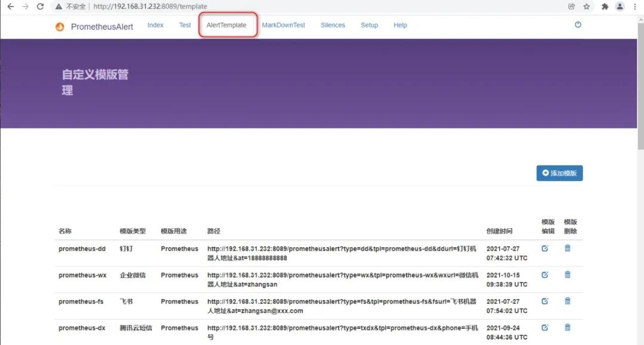The height and width of the screenshot is (345, 644).
Task: Click the 2021-10-15 09:38:39 UTC timestamp
Action: (507, 279)
